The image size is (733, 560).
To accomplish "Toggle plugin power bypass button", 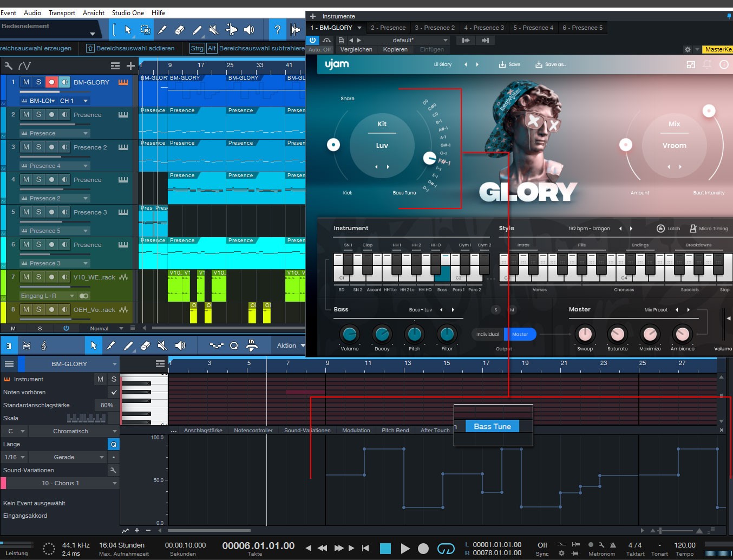I will (x=313, y=40).
